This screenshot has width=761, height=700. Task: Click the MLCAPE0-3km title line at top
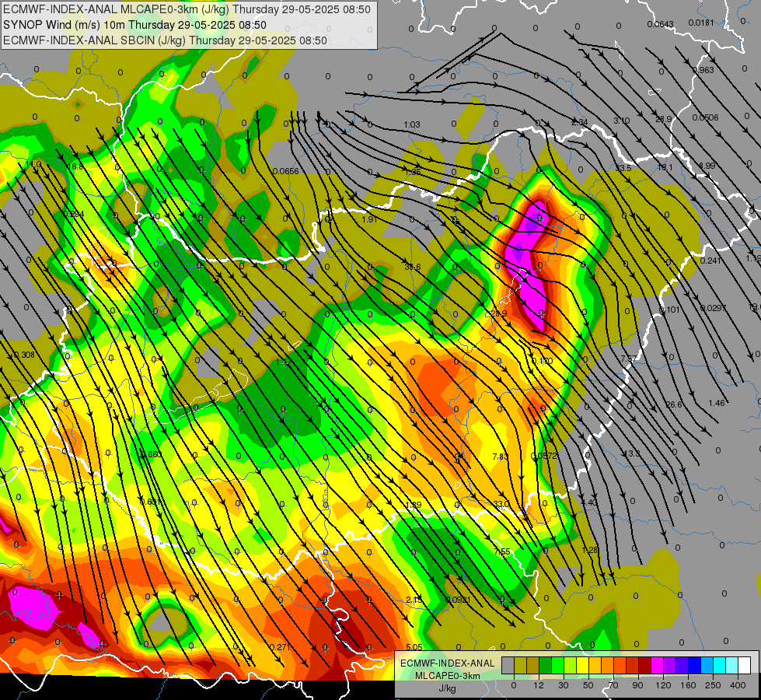tap(187, 9)
